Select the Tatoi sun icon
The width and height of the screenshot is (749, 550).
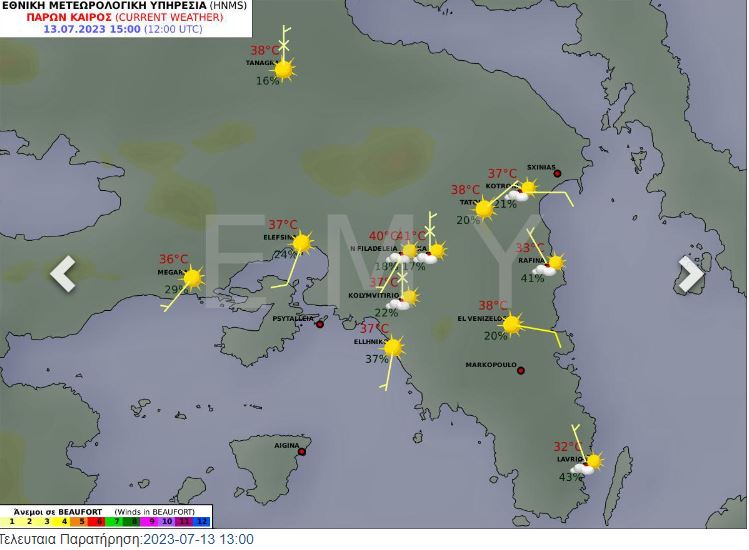pyautogui.click(x=484, y=208)
